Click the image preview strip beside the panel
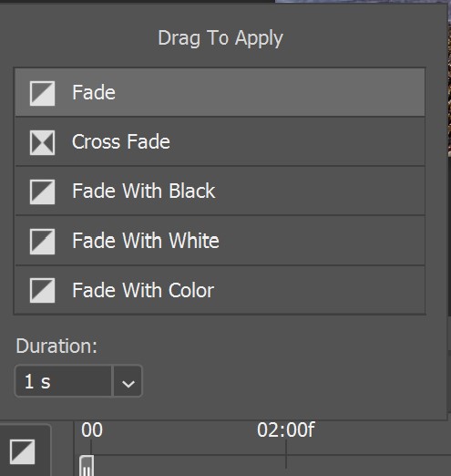Screen dimensions: 451x476 449,79
